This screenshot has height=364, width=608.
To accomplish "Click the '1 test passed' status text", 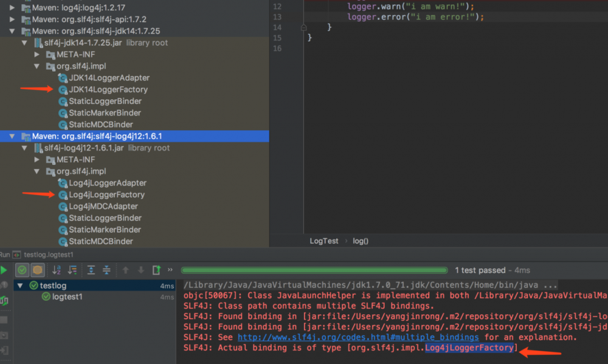I will pos(480,270).
